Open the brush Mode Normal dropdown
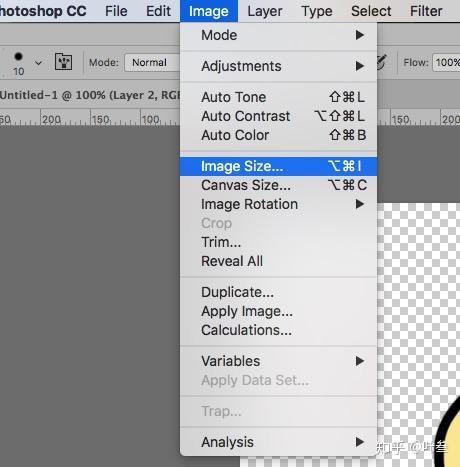The width and height of the screenshot is (460, 467). click(152, 62)
